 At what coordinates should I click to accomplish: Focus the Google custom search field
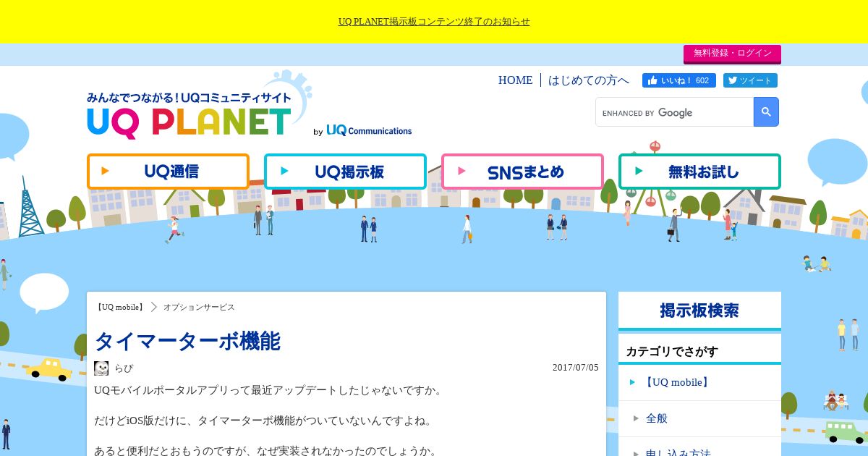675,112
